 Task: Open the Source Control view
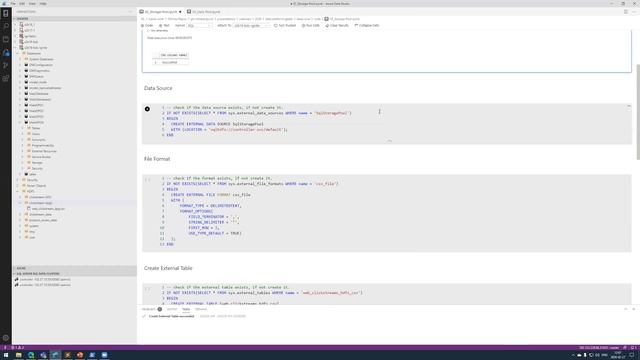pyautogui.click(x=6, y=65)
